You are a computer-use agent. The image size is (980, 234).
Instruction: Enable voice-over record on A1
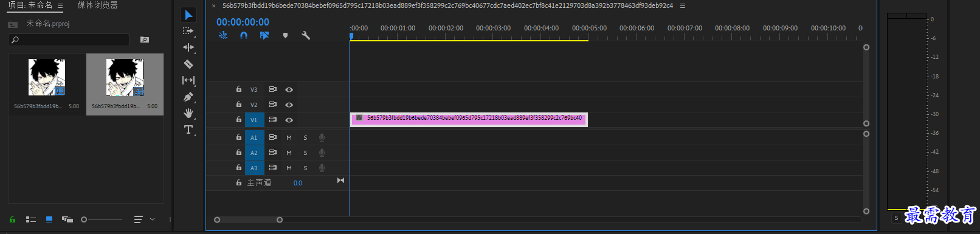pyautogui.click(x=322, y=137)
